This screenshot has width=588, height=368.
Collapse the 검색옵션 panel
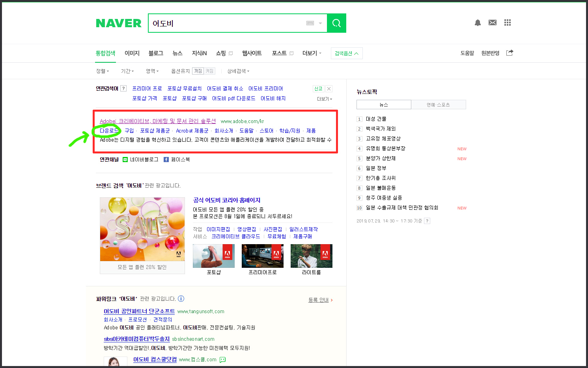coord(347,53)
